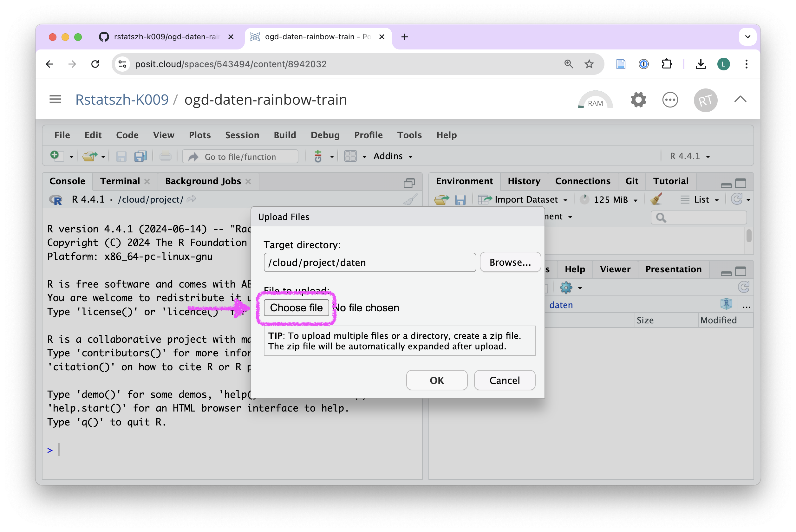Open the Posit Cloud hamburger menu
Image resolution: width=796 pixels, height=532 pixels.
pyautogui.click(x=55, y=99)
